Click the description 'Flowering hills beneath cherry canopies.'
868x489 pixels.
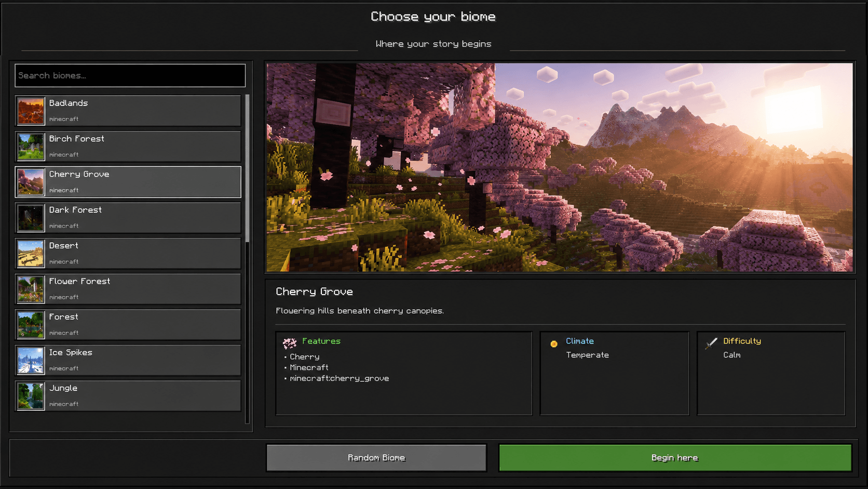[x=360, y=311]
